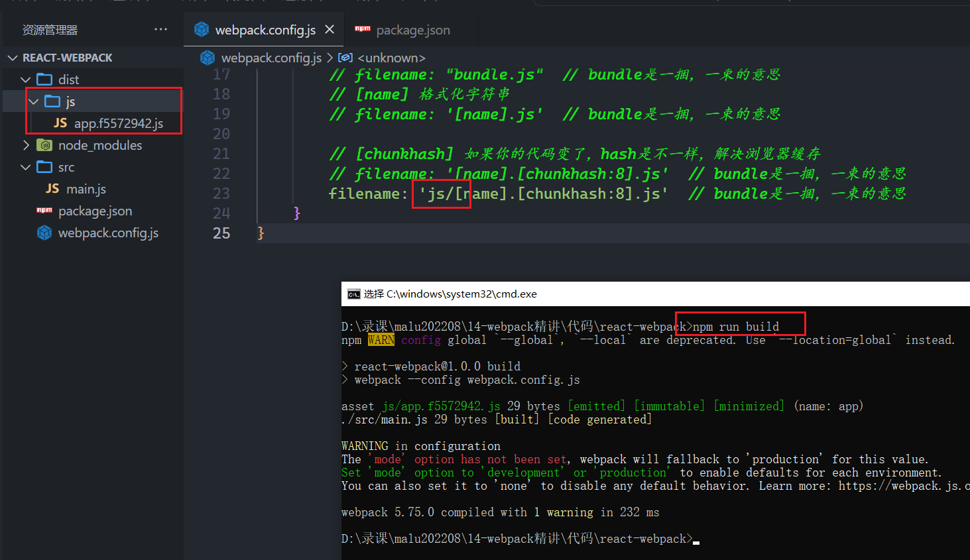
Task: Click the npm icon beside package.json in explorer
Action: point(44,210)
